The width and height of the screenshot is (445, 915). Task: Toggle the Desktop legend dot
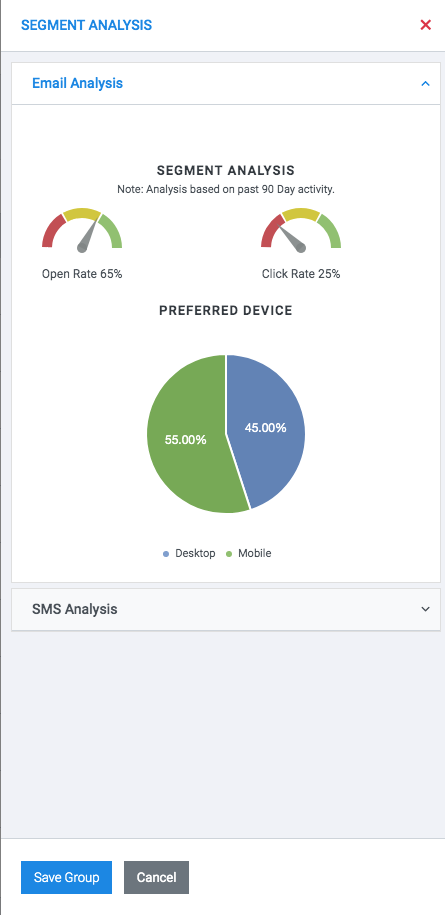166,554
